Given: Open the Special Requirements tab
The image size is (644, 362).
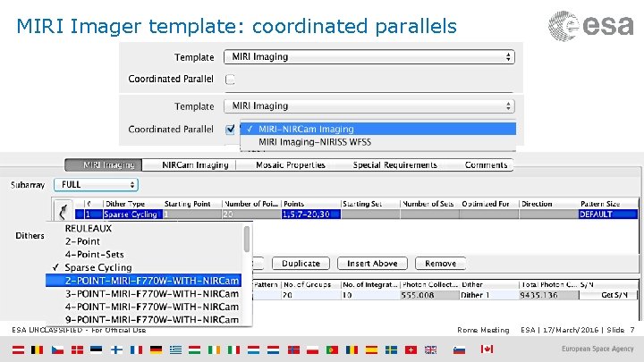Looking at the screenshot, I should click(394, 165).
